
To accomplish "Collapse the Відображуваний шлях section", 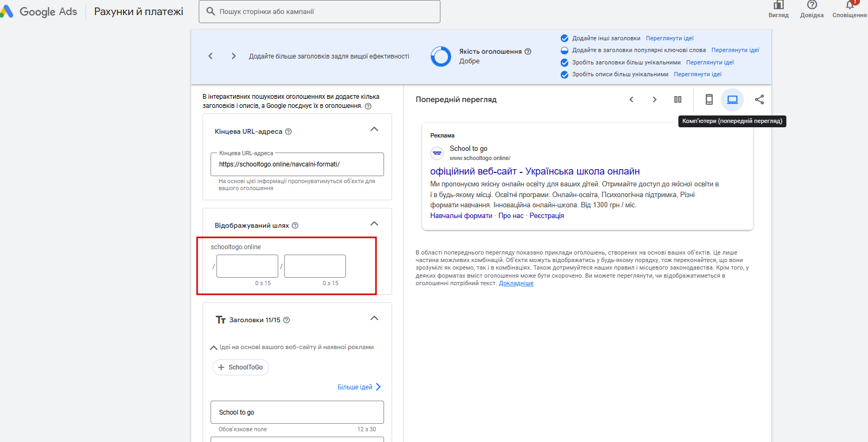I will point(374,224).
